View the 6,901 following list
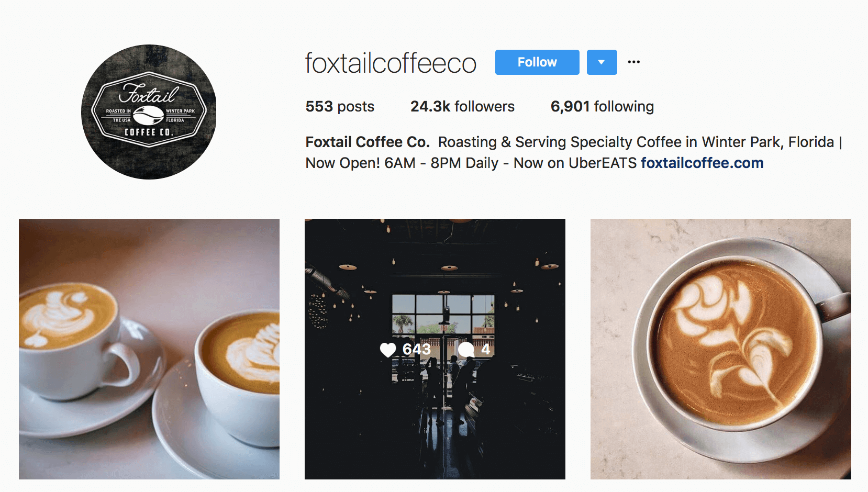This screenshot has height=492, width=868. [602, 106]
